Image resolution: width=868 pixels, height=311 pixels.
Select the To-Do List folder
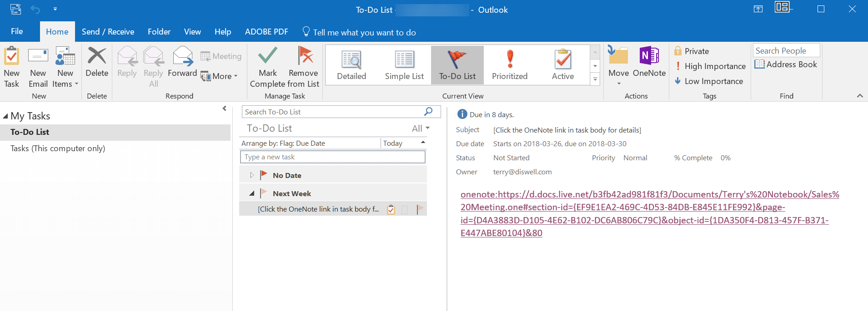(x=115, y=132)
